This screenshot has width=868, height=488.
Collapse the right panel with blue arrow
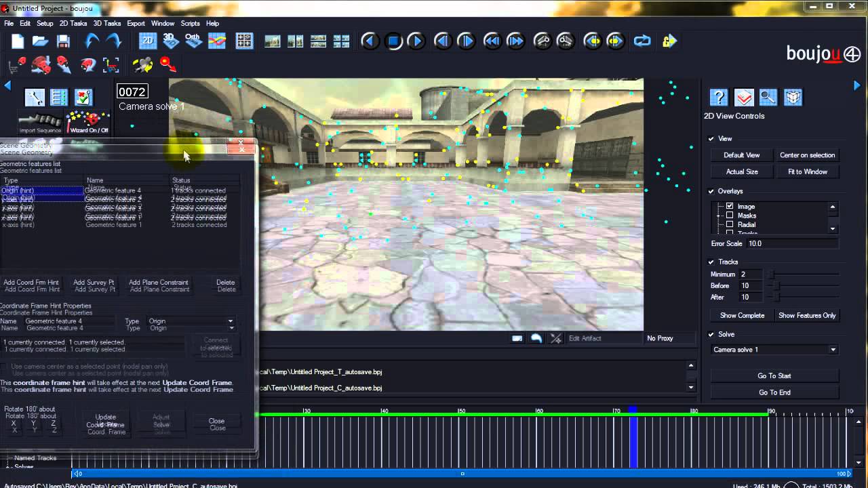click(857, 85)
